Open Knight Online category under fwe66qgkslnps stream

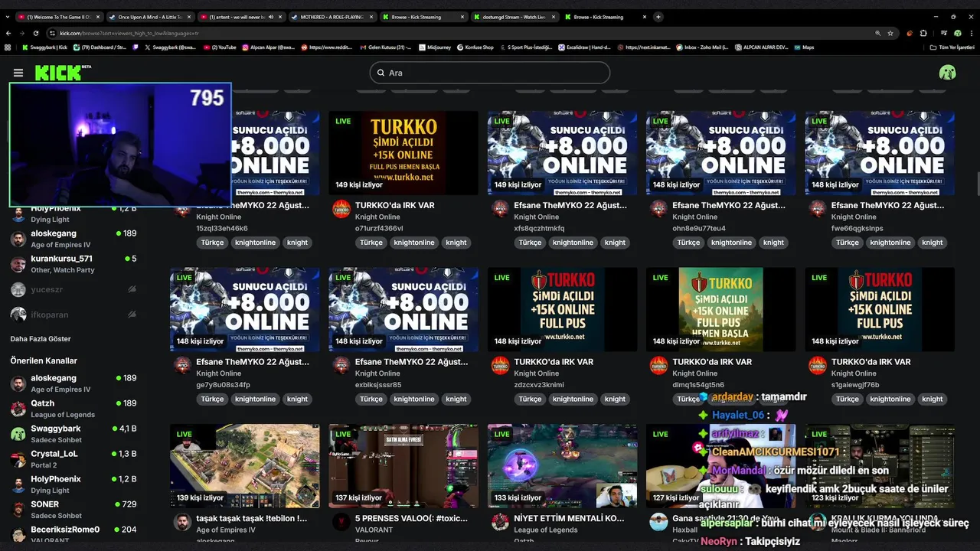pyautogui.click(x=854, y=217)
